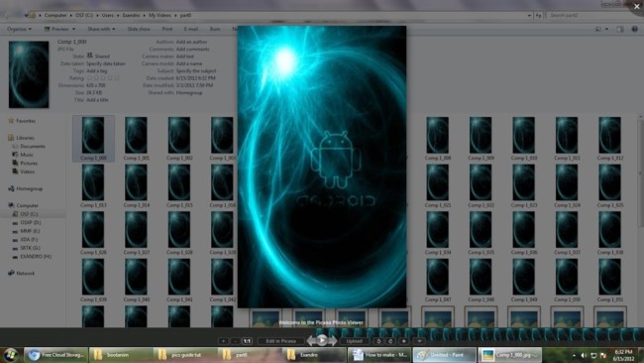Close the Picasa Photo Viewer overlay
Viewport: 644px width, 363px height.
tap(637, 7)
